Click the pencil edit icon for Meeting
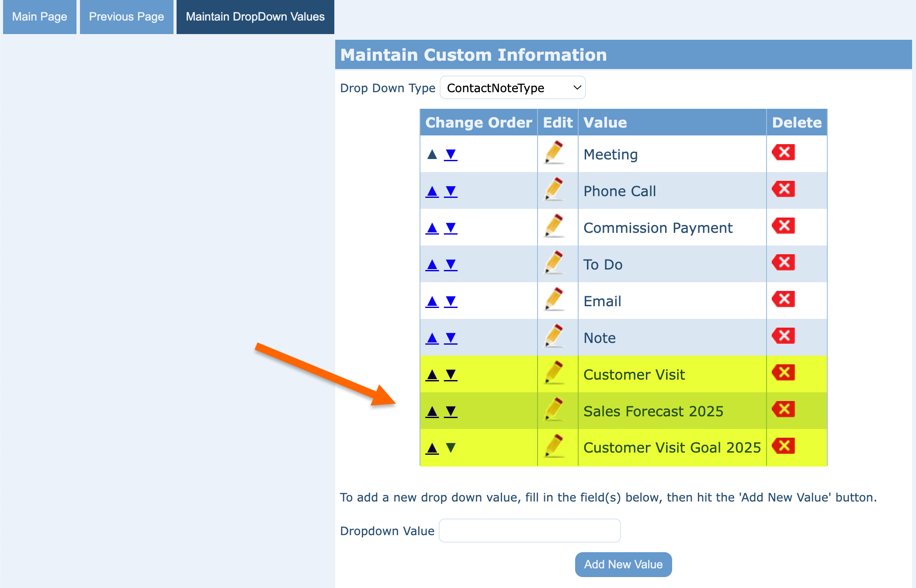The width and height of the screenshot is (916, 588). (x=555, y=152)
